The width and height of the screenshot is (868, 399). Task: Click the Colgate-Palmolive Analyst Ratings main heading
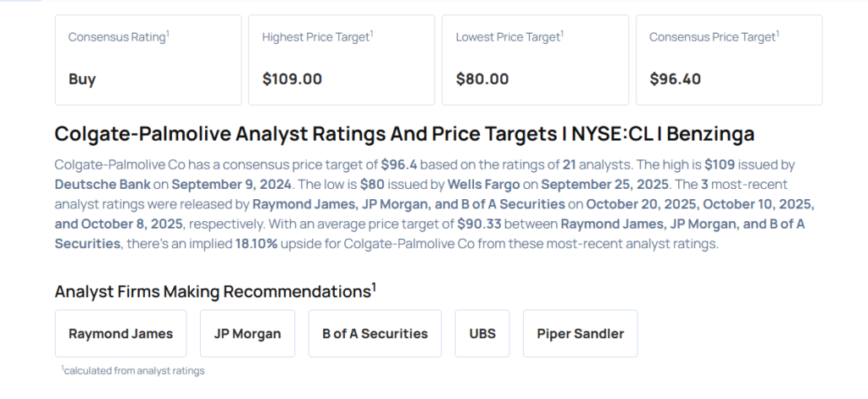[404, 134]
